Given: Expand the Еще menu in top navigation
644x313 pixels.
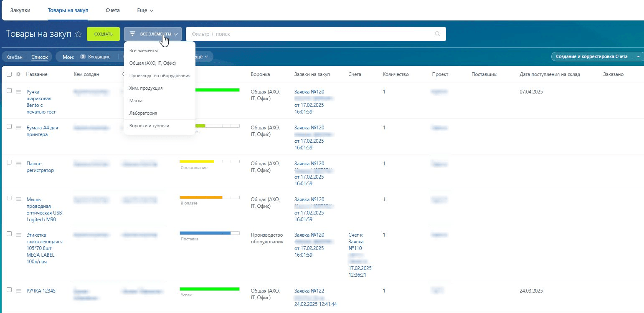Looking at the screenshot, I should [145, 10].
